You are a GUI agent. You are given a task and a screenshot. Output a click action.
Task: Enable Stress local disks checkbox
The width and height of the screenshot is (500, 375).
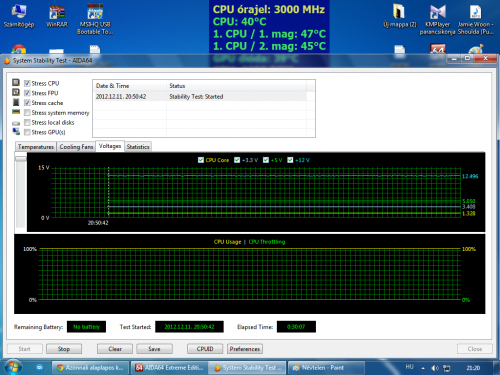click(x=27, y=122)
